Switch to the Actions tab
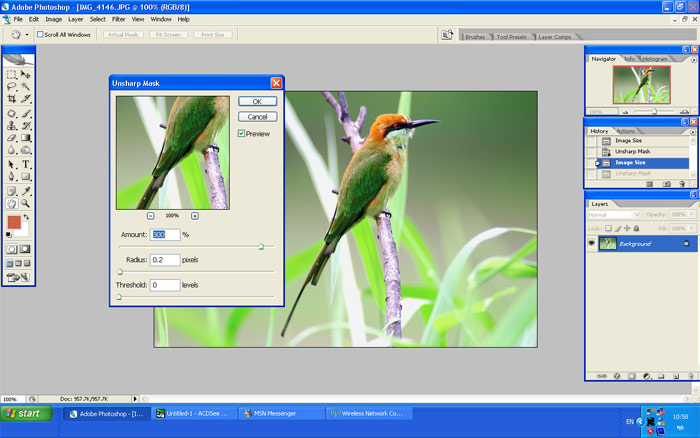Screen dimensions: 700x438 [625, 131]
